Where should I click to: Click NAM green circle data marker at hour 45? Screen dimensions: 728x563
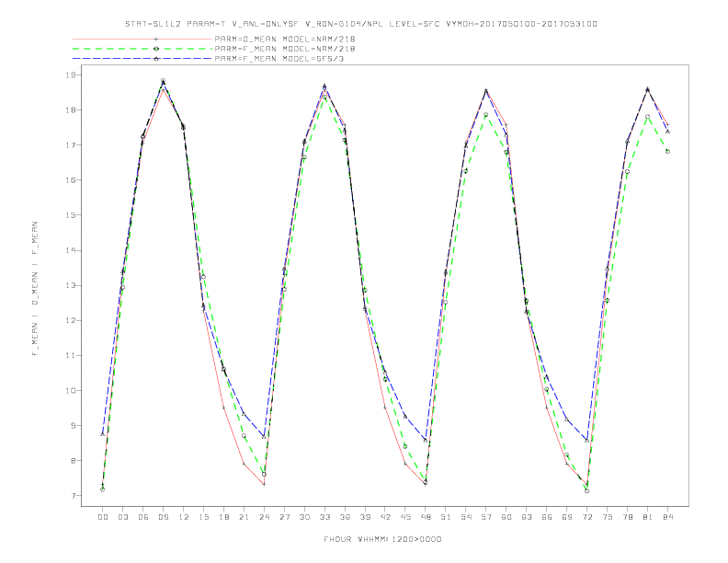[x=405, y=446]
